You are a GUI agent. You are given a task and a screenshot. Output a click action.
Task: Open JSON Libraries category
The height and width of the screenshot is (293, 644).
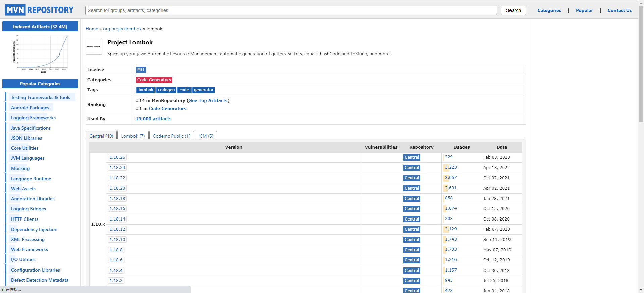pyautogui.click(x=26, y=138)
